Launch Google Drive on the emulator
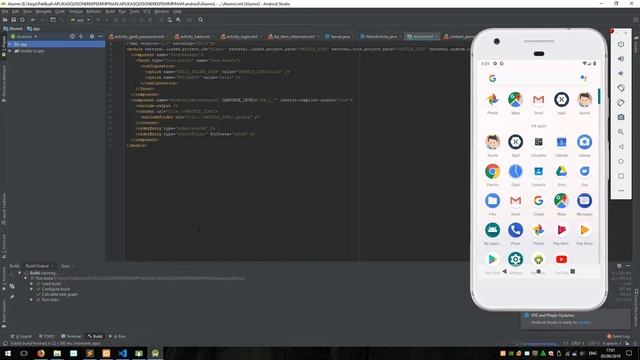 pos(562,171)
